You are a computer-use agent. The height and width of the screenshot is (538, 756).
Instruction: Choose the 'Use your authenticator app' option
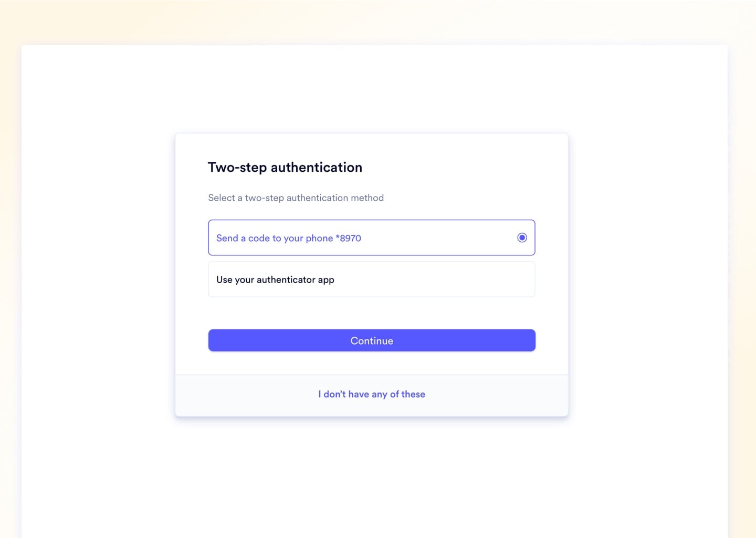[371, 279]
